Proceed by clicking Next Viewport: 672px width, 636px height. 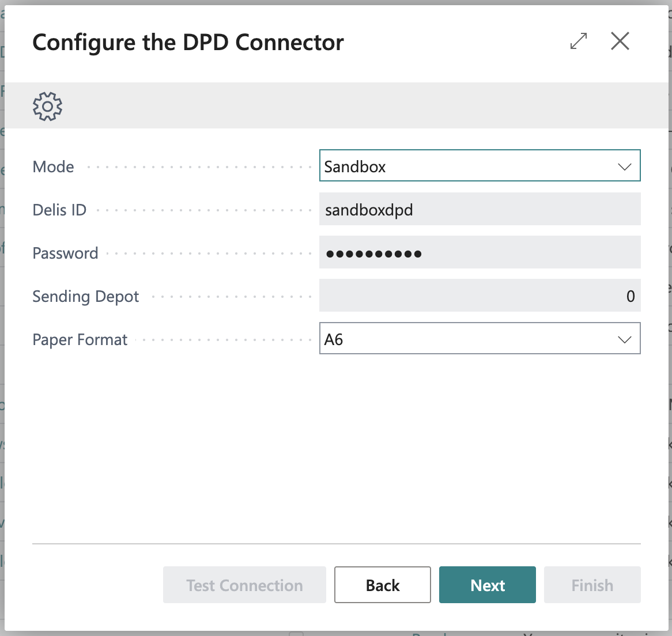pos(487,585)
